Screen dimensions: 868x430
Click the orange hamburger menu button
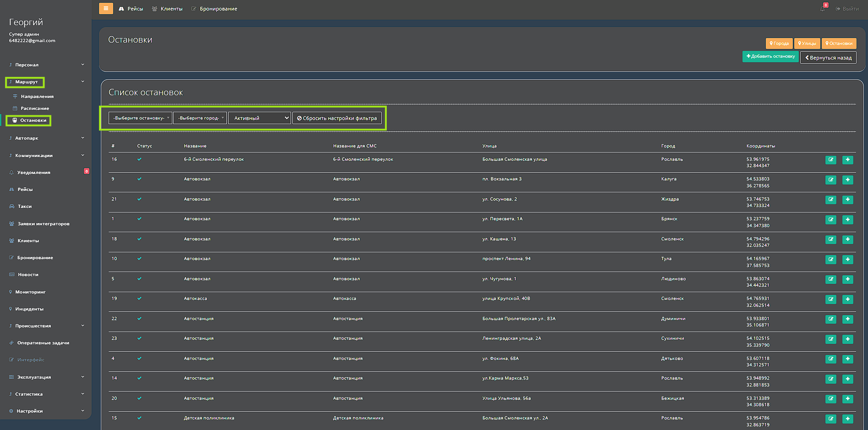(106, 8)
